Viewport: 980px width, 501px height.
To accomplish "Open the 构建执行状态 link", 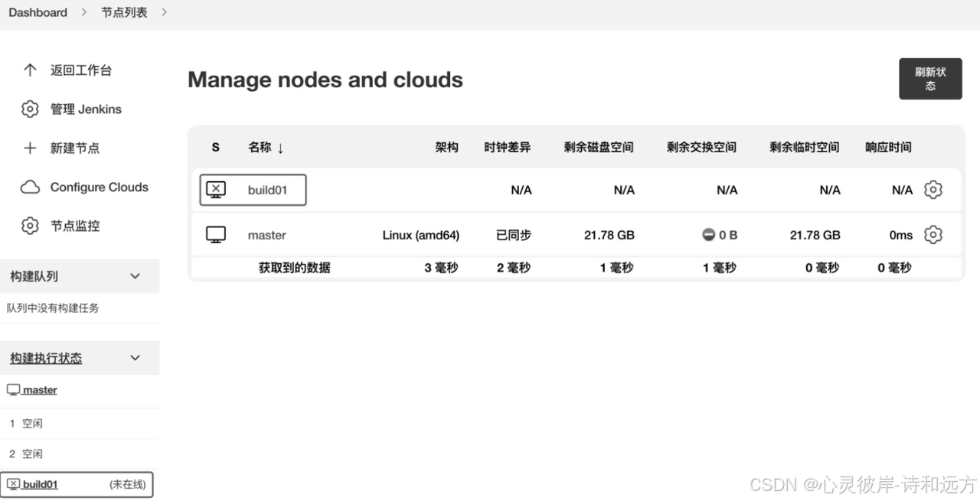I will (x=46, y=358).
